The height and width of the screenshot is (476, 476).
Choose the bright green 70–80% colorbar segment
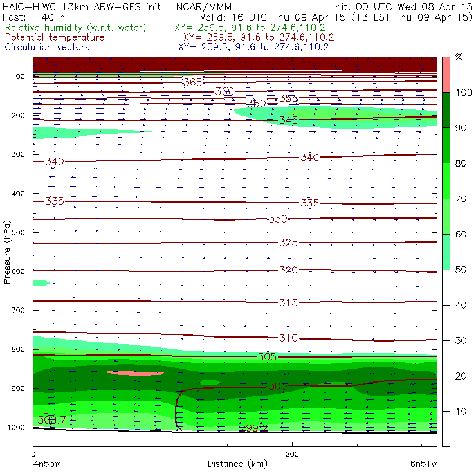(x=446, y=181)
